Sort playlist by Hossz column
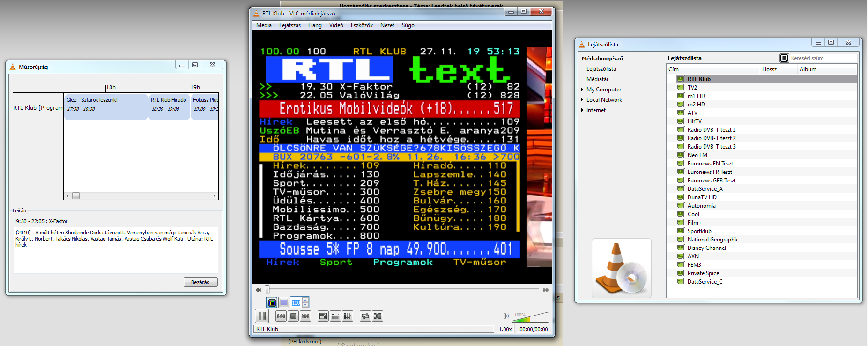 779,69
